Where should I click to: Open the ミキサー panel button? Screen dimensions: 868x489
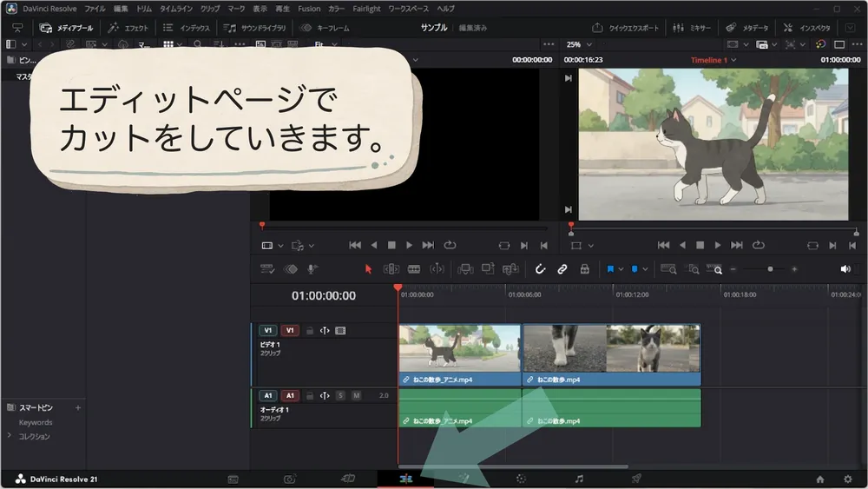pos(692,28)
